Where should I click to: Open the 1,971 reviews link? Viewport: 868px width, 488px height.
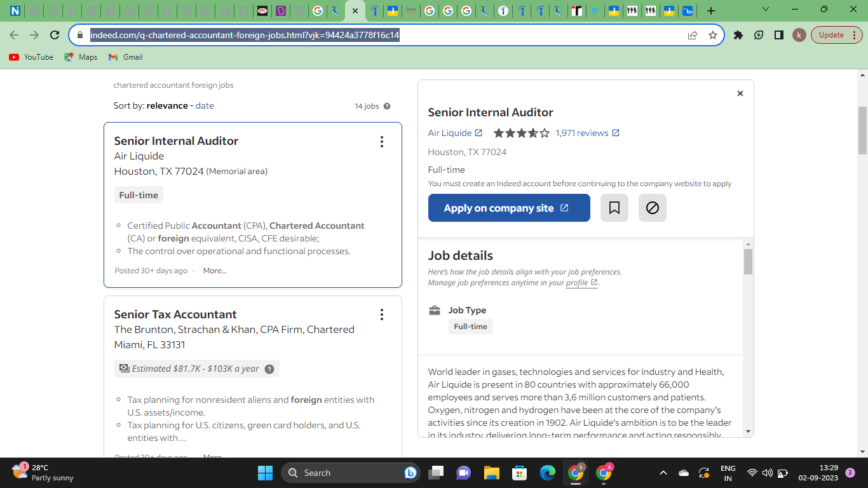587,133
